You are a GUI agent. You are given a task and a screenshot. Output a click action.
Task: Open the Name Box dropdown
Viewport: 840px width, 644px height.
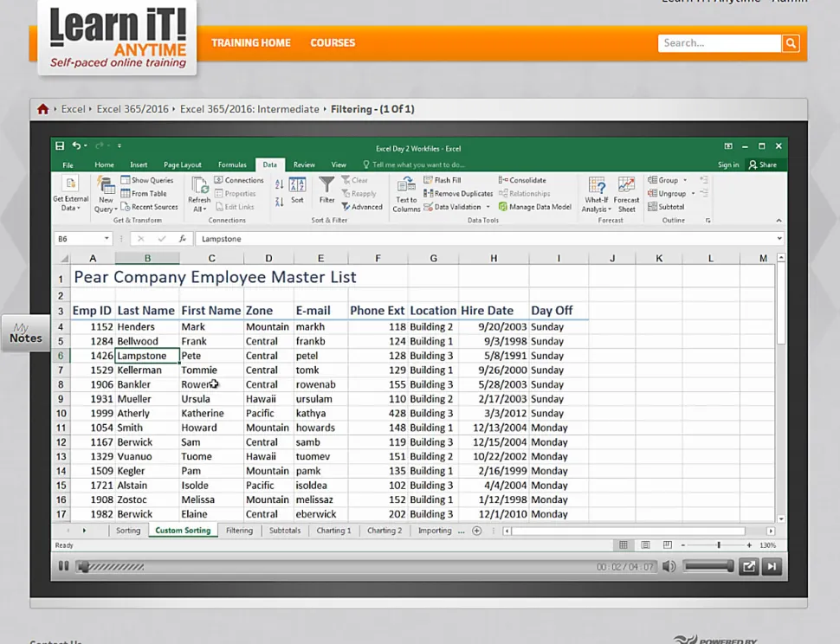pos(107,238)
